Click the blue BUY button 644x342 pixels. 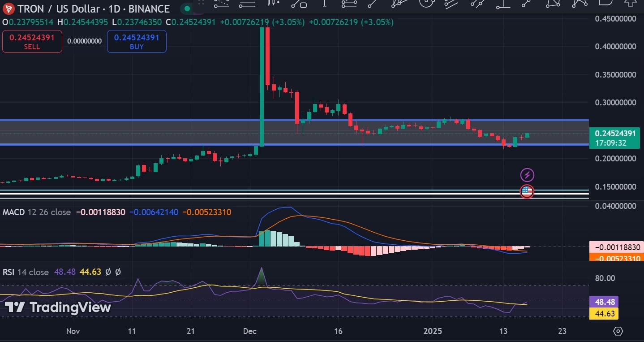click(137, 42)
